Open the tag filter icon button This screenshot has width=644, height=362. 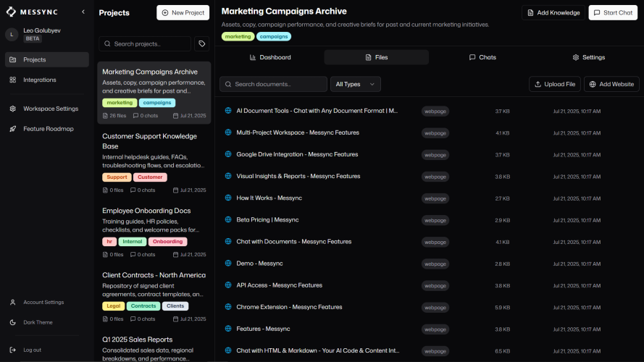coord(201,44)
